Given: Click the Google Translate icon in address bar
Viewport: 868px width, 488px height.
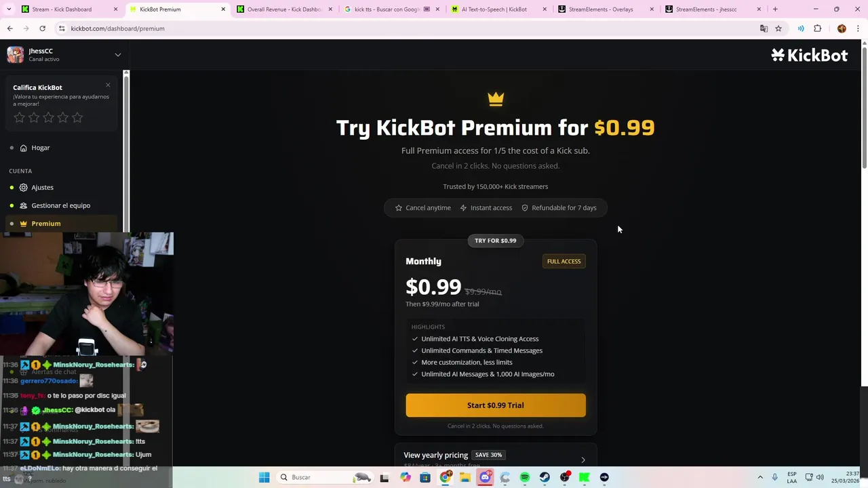Looking at the screenshot, I should pos(764,28).
